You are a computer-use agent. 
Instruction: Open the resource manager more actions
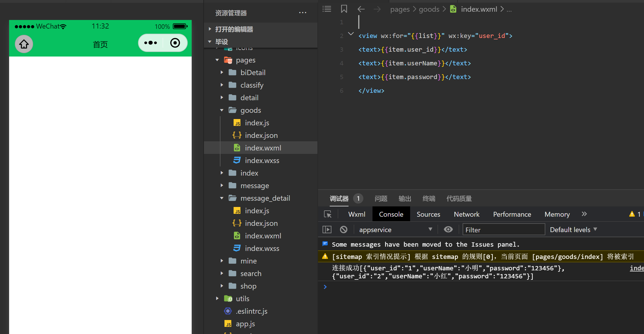pos(303,13)
